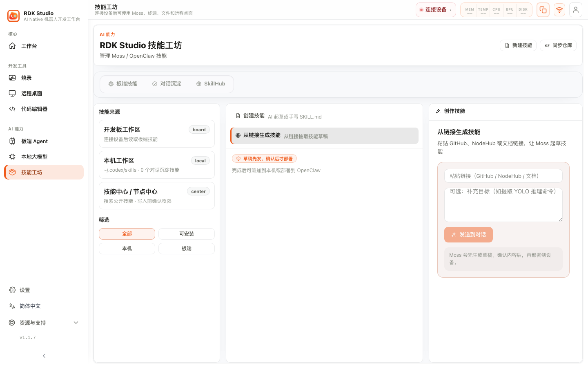Click the 可选:补充目标 textarea
Image resolution: width=588 pixels, height=368 pixels.
(503, 205)
